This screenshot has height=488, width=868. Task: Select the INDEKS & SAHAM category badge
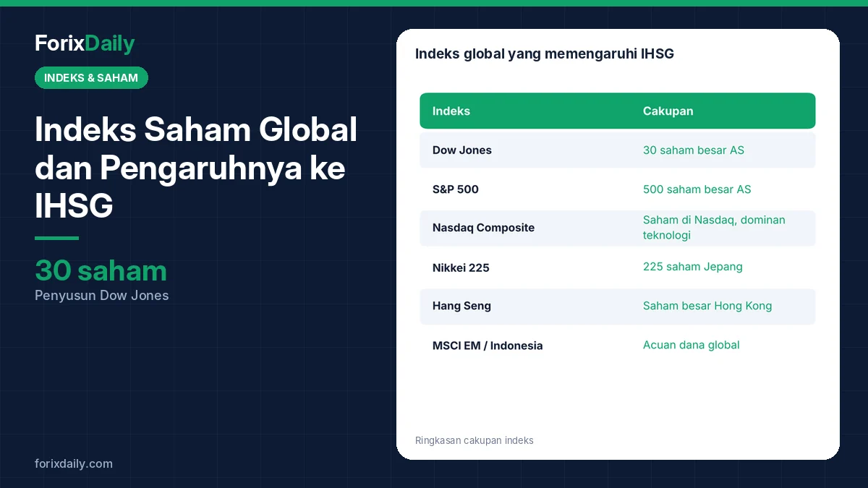(x=91, y=78)
